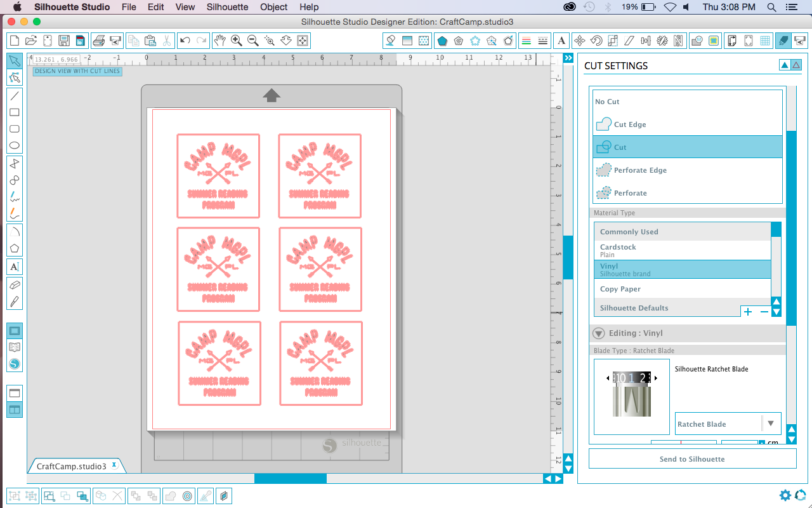Image resolution: width=812 pixels, height=508 pixels.
Task: Collapse the Editing : Vinyl section
Action: [598, 333]
